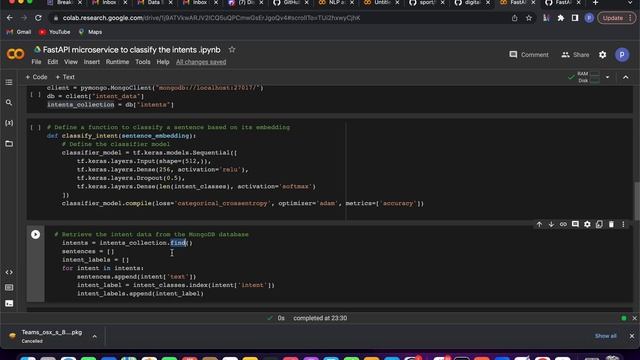Viewport: 640px width, 360px height.
Task: Open the find and replace sidebar
Action: pos(9,102)
